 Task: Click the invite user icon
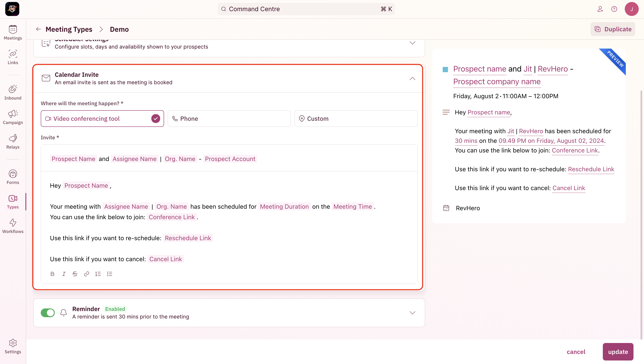point(600,9)
